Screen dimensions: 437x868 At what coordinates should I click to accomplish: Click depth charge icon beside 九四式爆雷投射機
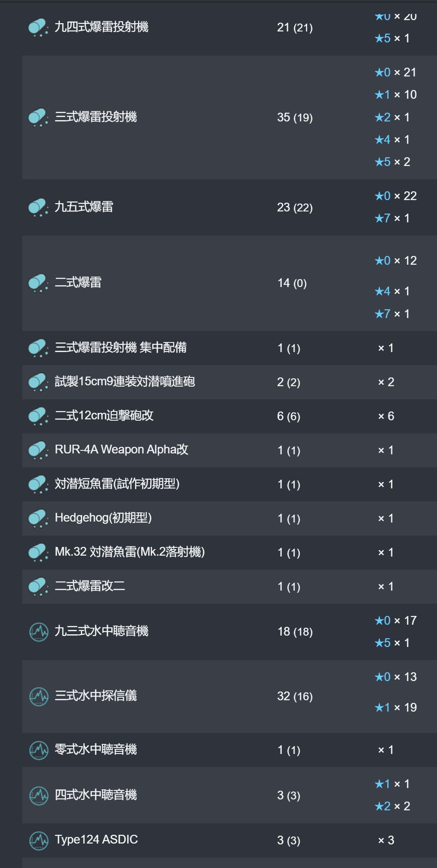pyautogui.click(x=38, y=28)
